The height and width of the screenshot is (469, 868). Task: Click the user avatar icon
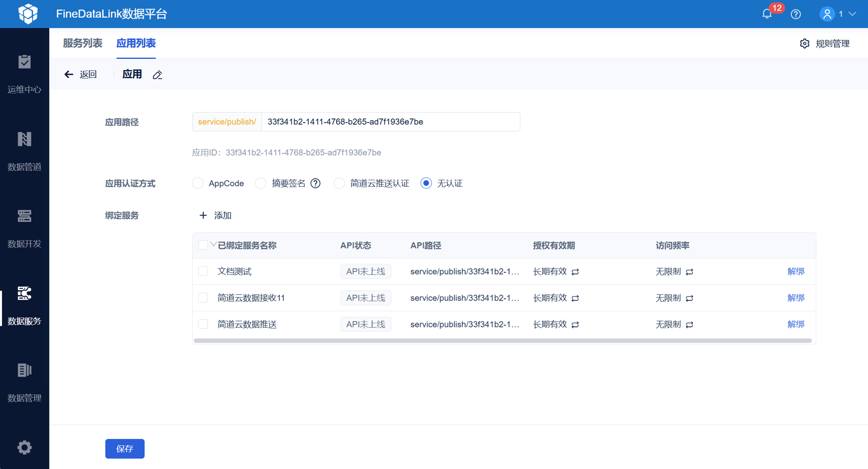click(x=827, y=14)
